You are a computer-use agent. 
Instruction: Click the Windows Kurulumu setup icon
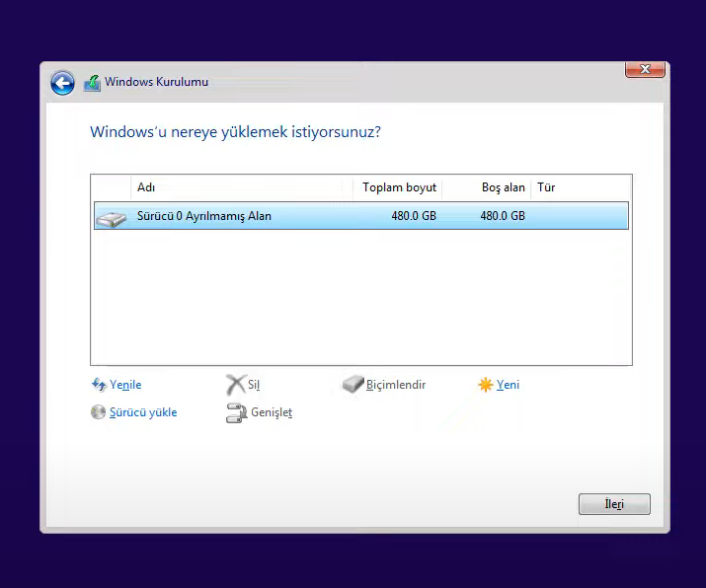click(x=92, y=83)
